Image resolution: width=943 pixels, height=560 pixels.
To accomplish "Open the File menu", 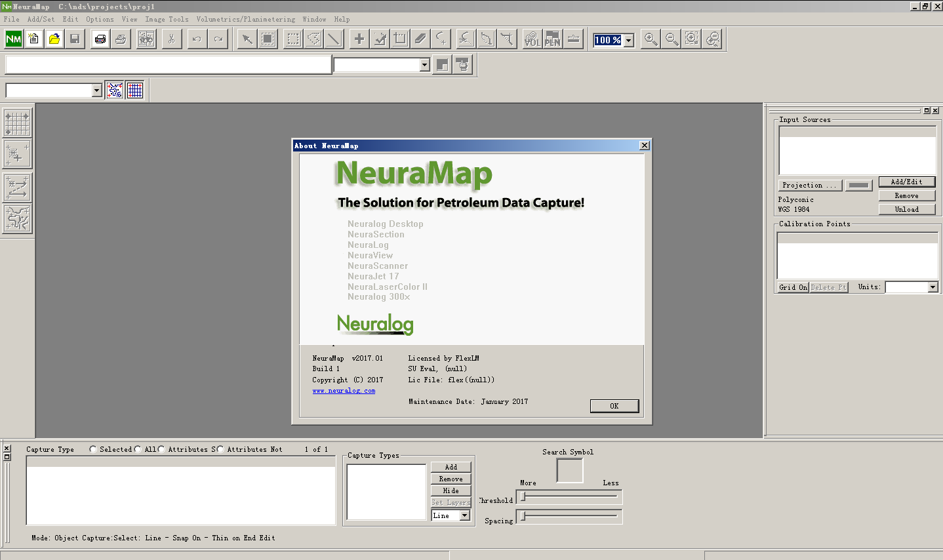I will pyautogui.click(x=12, y=19).
